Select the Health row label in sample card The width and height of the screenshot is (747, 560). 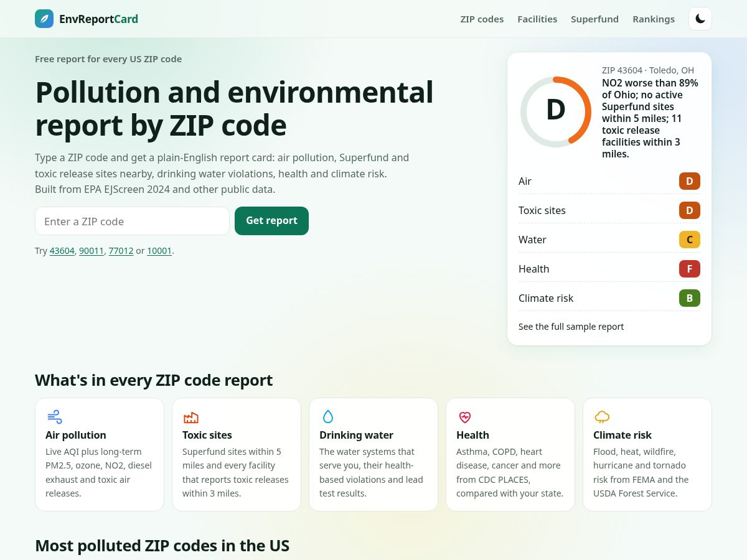pos(533,269)
